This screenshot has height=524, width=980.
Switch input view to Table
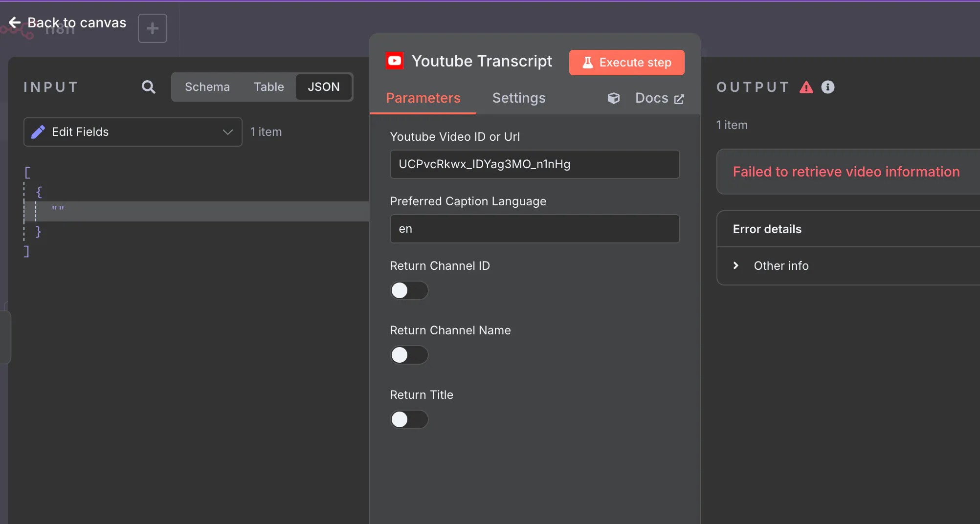pos(269,87)
